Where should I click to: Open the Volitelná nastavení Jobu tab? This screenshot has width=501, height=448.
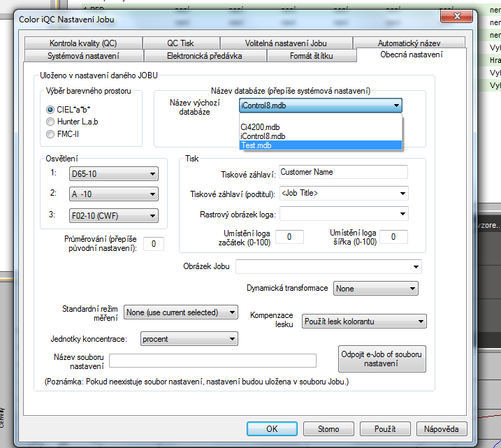286,43
